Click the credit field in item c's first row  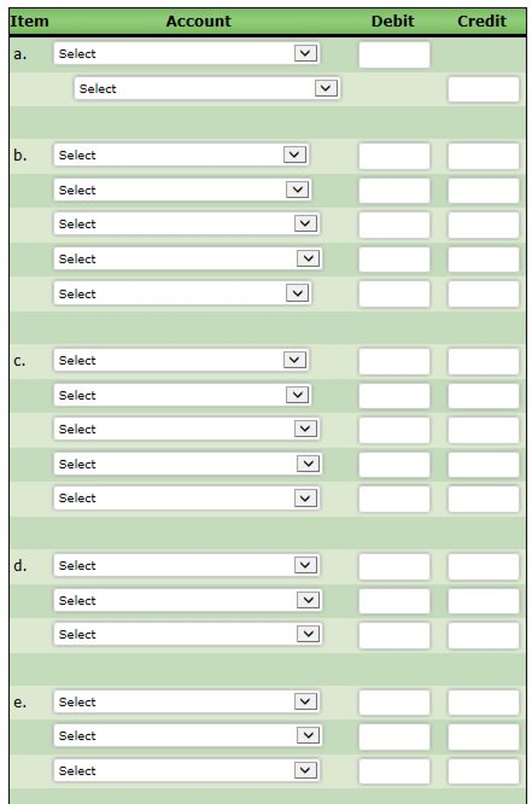(483, 361)
